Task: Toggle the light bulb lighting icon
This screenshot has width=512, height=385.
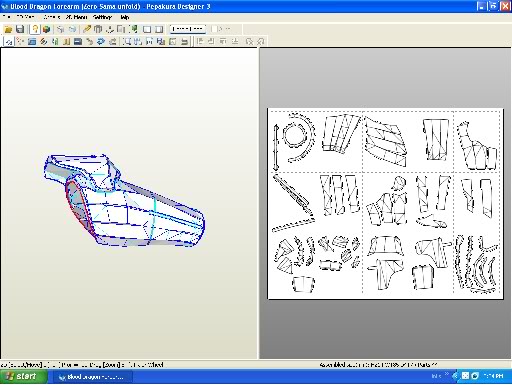Action: coord(35,29)
